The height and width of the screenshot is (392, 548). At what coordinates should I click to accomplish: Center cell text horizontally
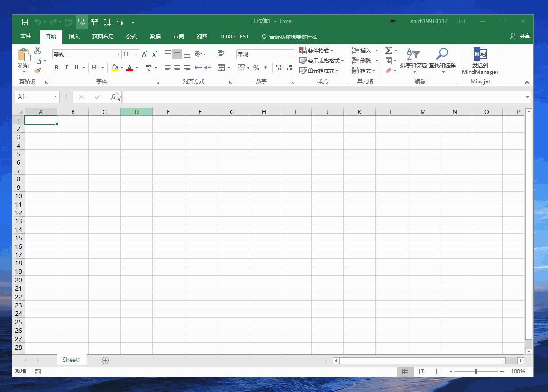[x=177, y=68]
